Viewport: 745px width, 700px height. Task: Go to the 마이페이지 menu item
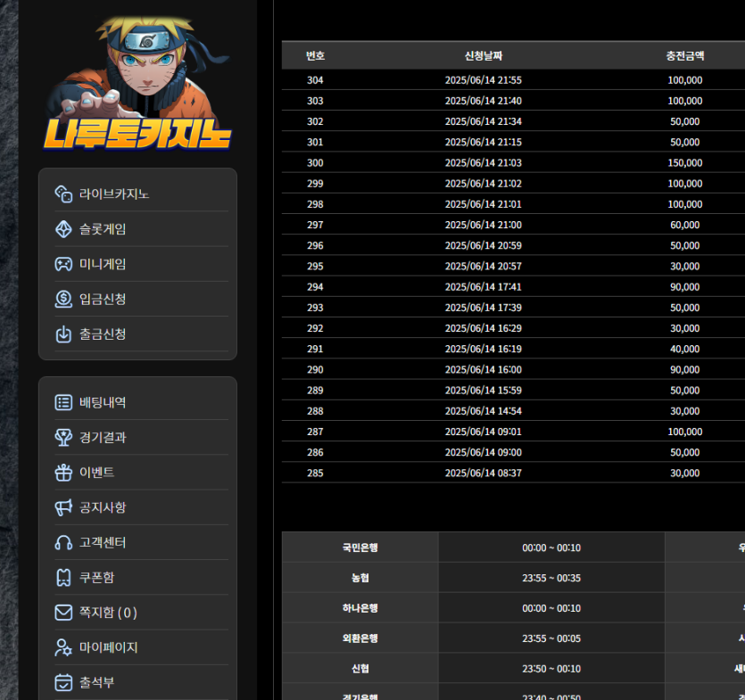tap(108, 647)
